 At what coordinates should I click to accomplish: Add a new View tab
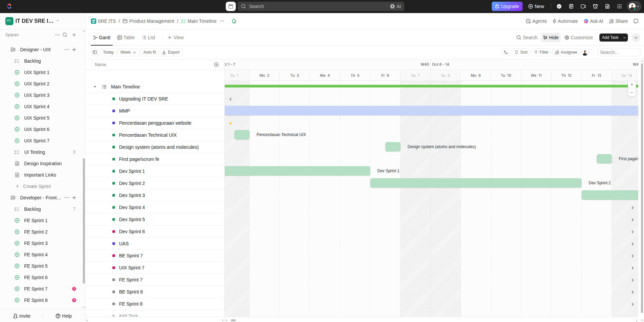point(176,38)
